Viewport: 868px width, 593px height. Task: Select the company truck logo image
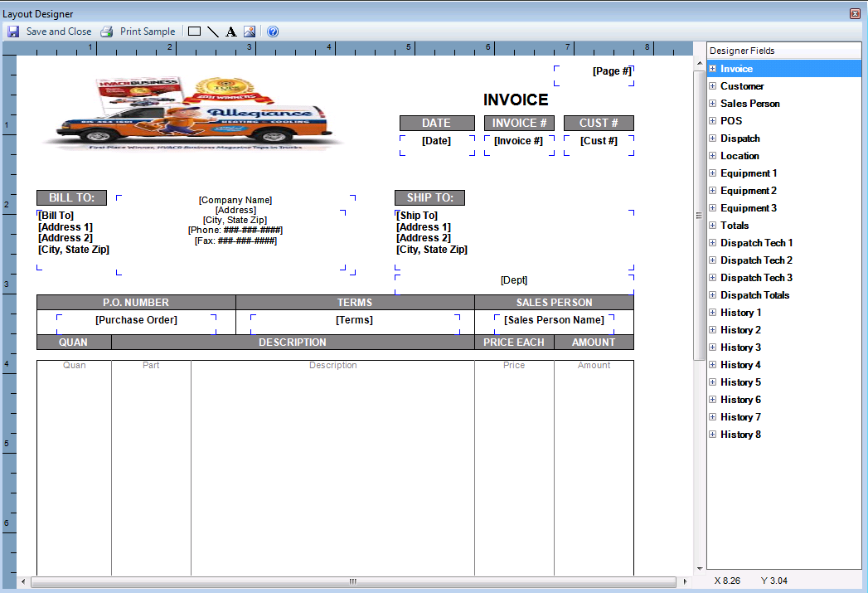(192, 114)
